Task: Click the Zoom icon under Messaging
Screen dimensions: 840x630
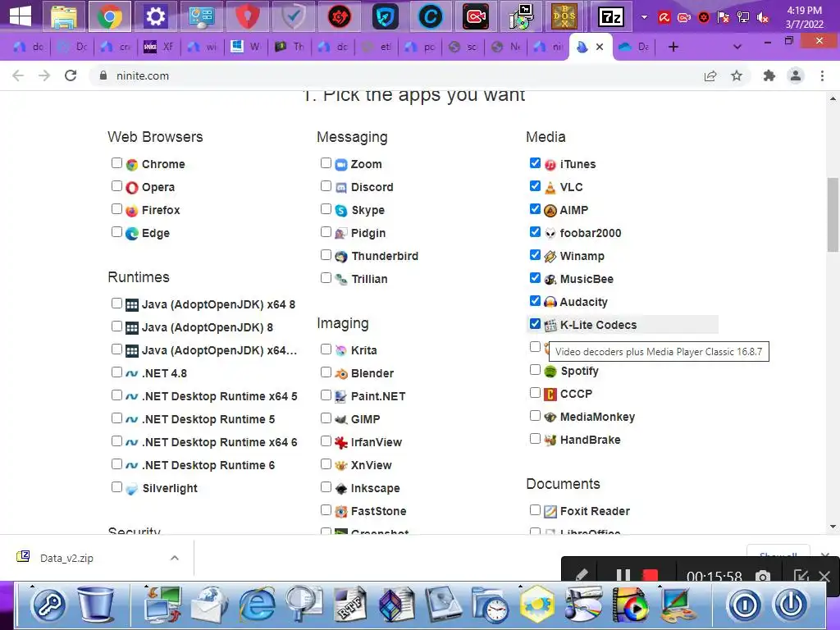Action: [341, 164]
